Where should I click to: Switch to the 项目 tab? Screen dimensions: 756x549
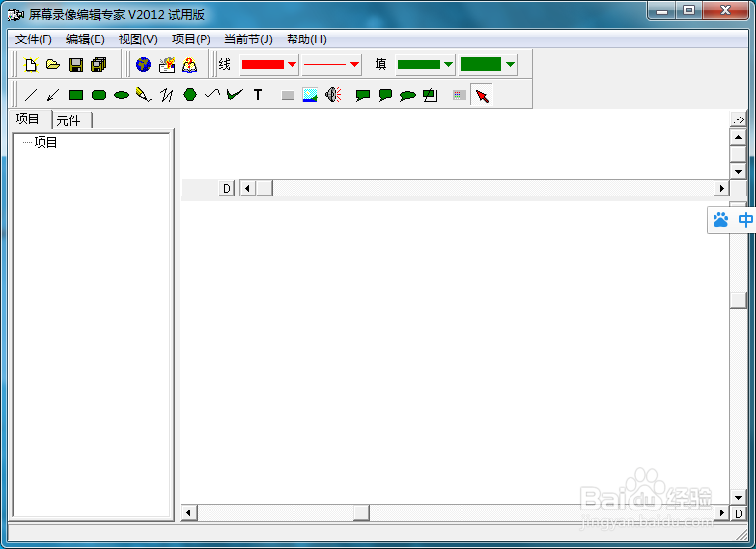point(28,118)
